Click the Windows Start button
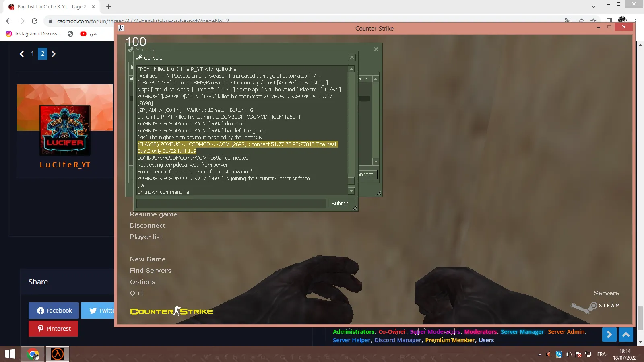The width and height of the screenshot is (644, 362). [10, 354]
